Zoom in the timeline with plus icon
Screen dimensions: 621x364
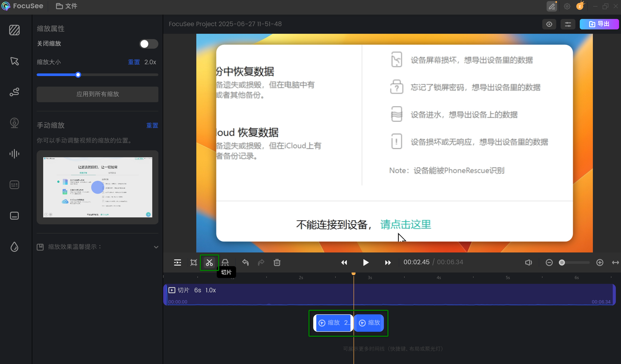click(x=600, y=263)
